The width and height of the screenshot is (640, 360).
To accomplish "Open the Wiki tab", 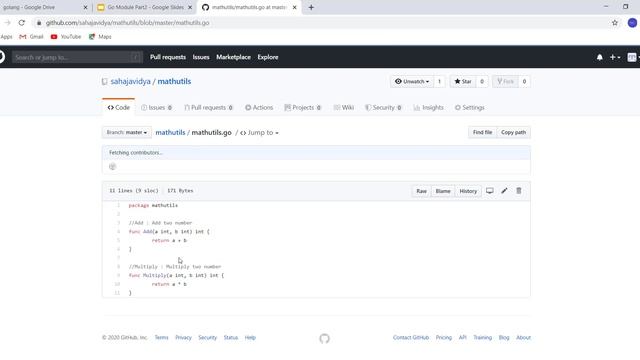I will click(x=344, y=108).
